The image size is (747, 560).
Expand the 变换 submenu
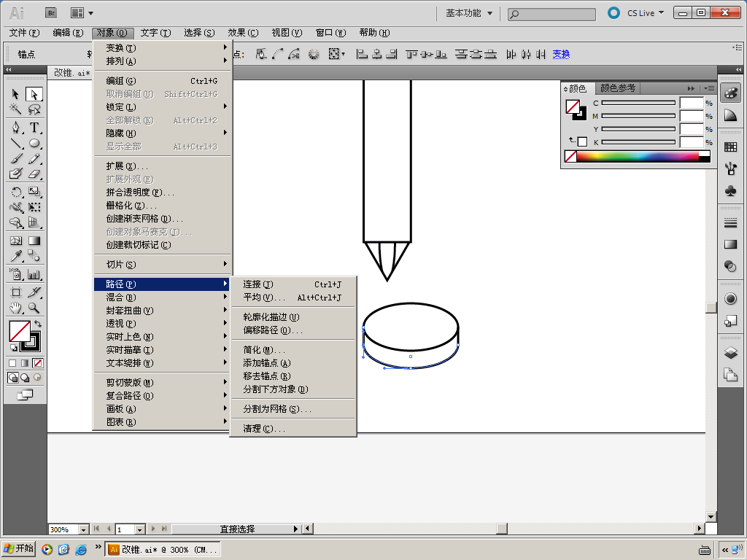pyautogui.click(x=162, y=47)
